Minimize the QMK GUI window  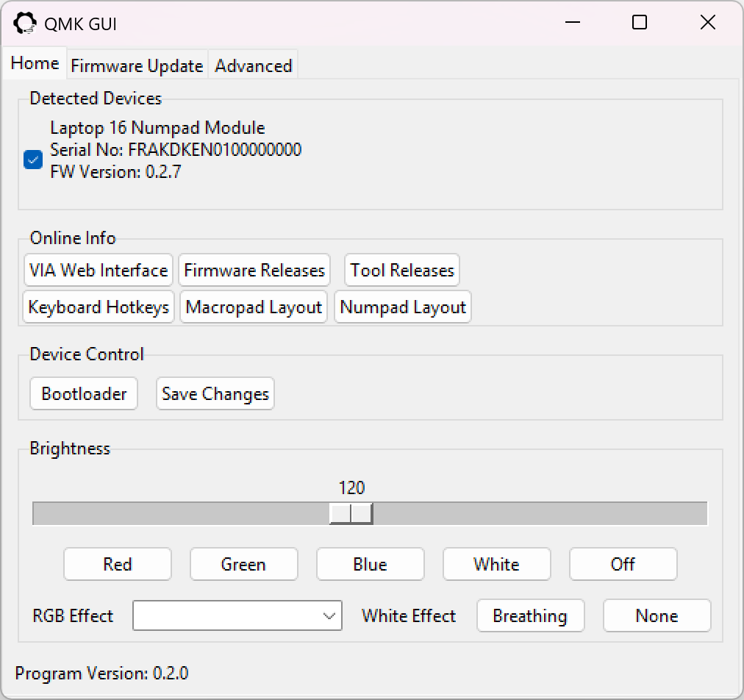(x=573, y=22)
